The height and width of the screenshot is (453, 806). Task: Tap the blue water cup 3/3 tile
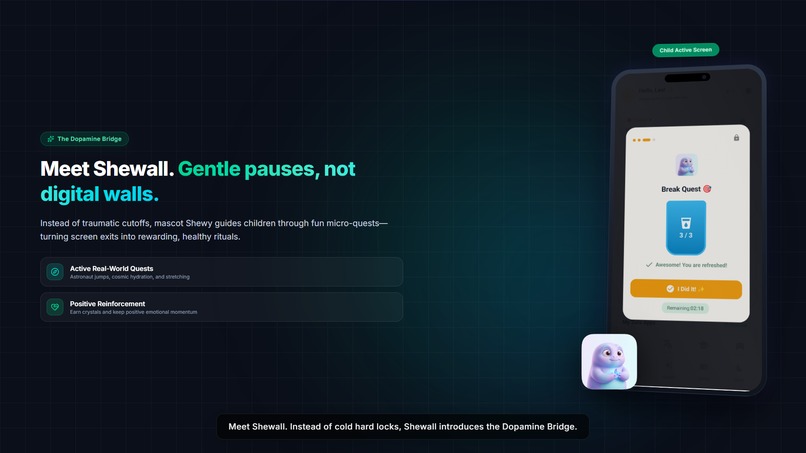(x=686, y=228)
